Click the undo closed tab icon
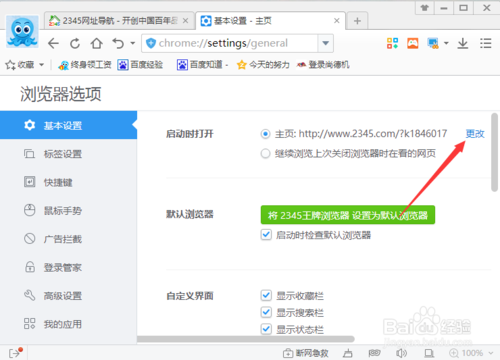This screenshot has width=500, height=360. coord(118,43)
